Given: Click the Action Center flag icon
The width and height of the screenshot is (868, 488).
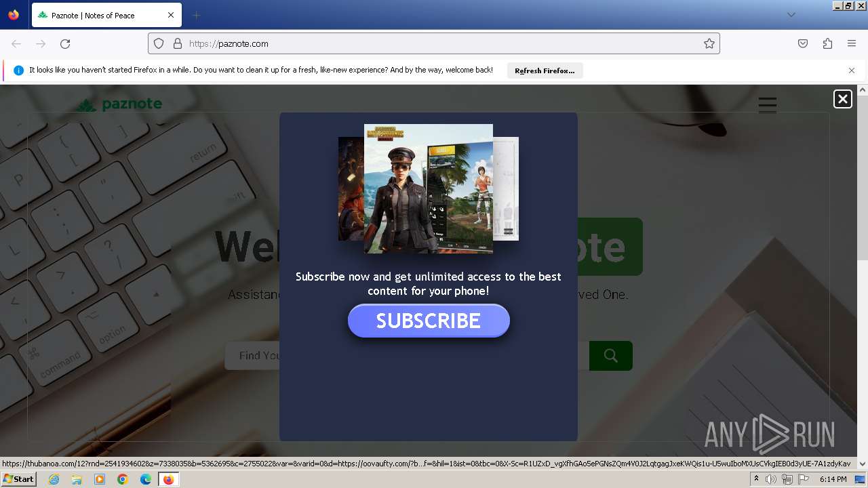Looking at the screenshot, I should [803, 479].
